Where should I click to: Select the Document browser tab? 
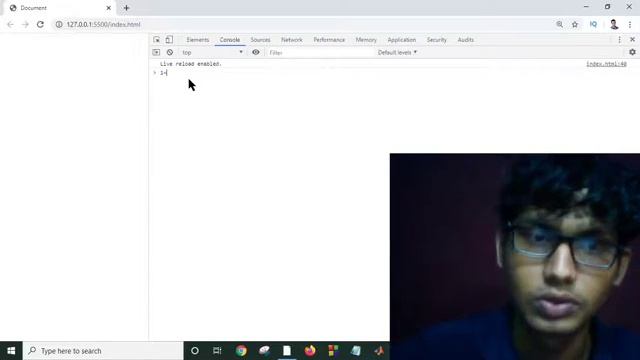[x=58, y=8]
